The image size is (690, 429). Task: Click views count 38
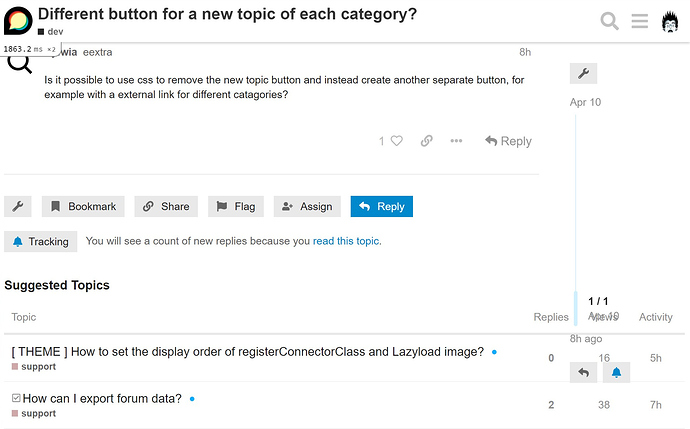[x=604, y=405]
